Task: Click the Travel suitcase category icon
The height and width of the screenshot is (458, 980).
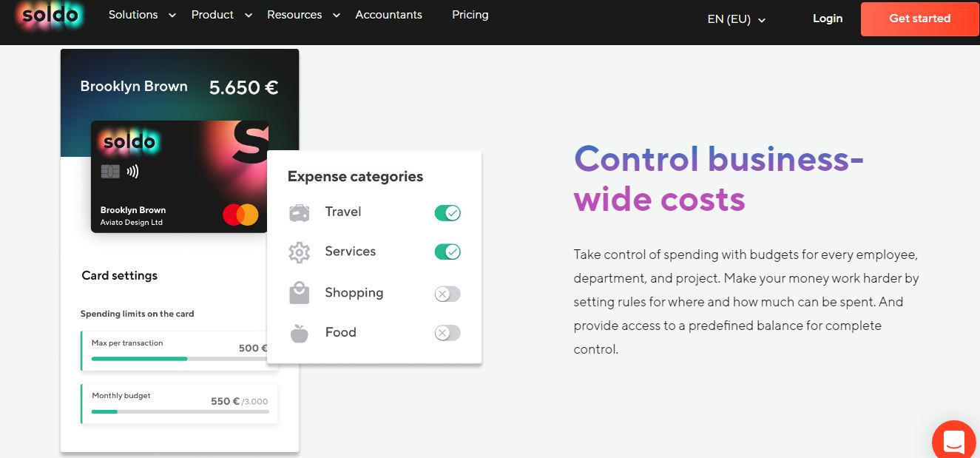Action: (x=299, y=213)
